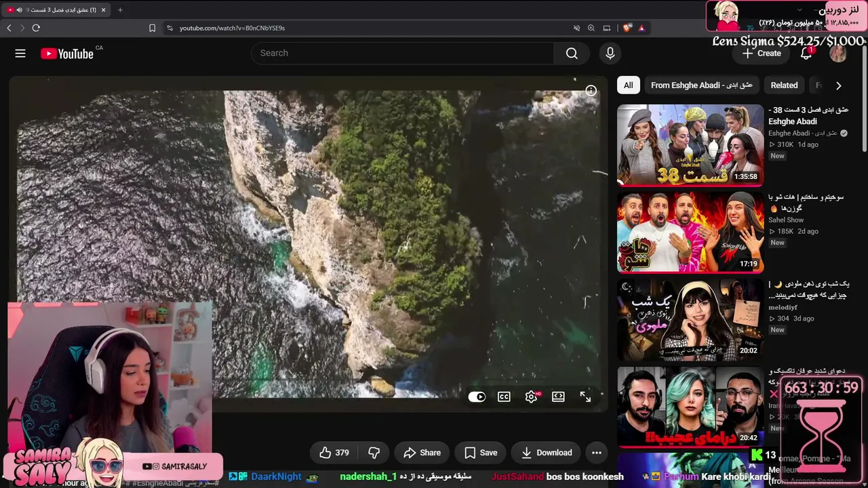Viewport: 868px width, 488px height.
Task: Toggle the autoplay switch in the player
Action: pos(477,397)
